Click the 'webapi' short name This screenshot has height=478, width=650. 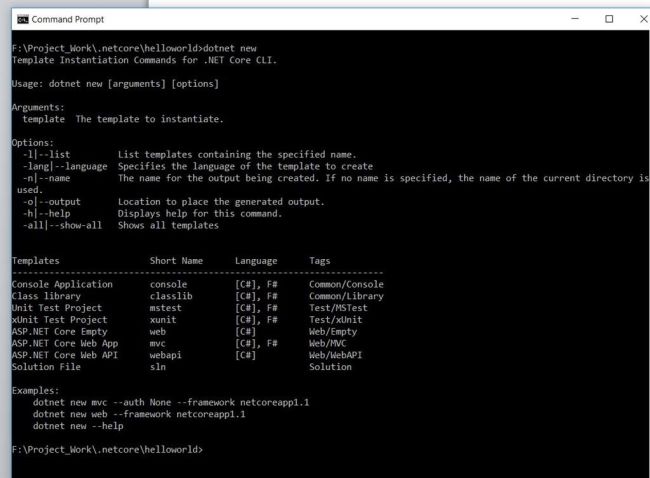165,355
